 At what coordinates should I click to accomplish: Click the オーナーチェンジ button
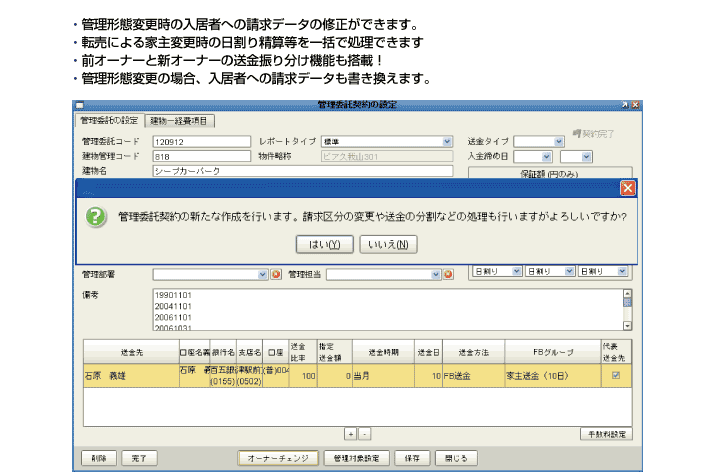[x=278, y=458]
